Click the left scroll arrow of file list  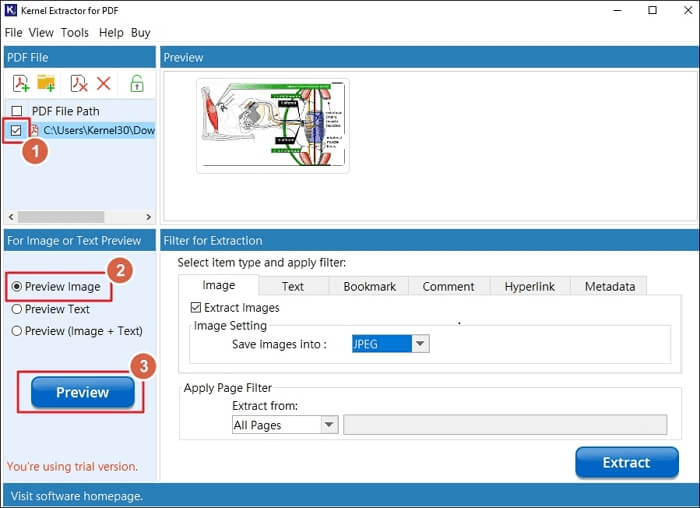[x=11, y=217]
